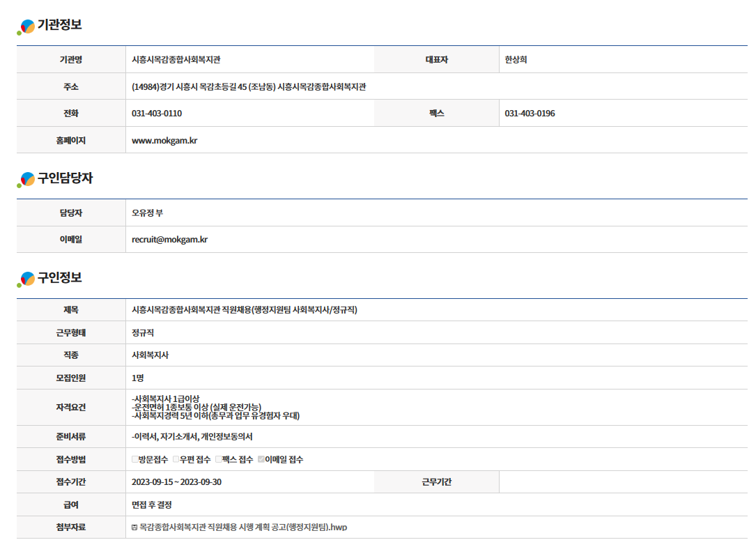The image size is (756, 540).
Task: Uncheck the 이메일 접수 checkbox
Action: coord(261,460)
